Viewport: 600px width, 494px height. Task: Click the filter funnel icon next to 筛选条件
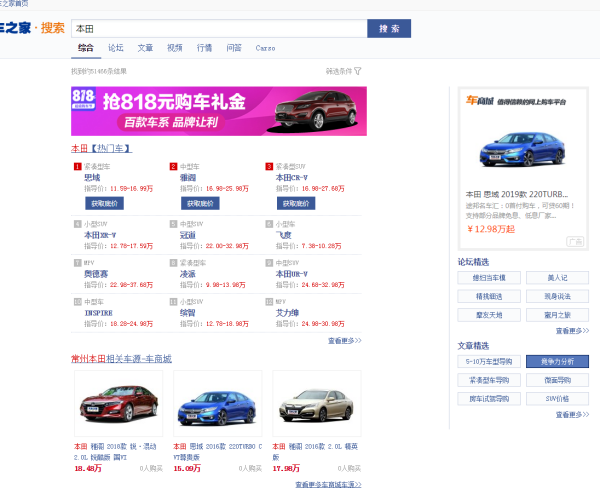[x=357, y=71]
